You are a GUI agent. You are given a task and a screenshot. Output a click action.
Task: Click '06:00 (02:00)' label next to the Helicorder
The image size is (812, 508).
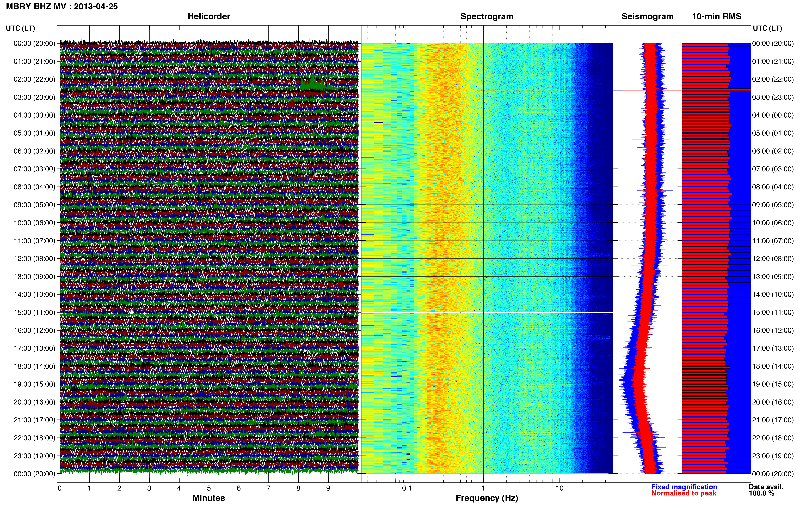tap(34, 151)
